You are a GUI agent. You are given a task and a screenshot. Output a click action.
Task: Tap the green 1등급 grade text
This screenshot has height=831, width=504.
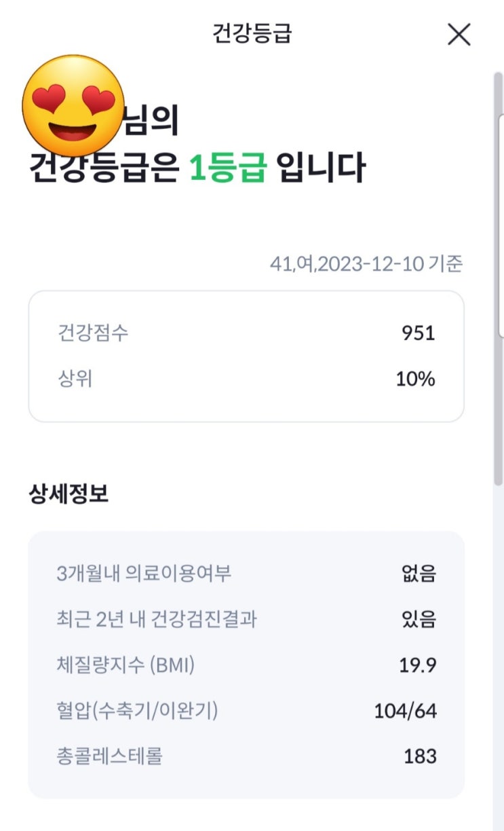[x=227, y=167]
